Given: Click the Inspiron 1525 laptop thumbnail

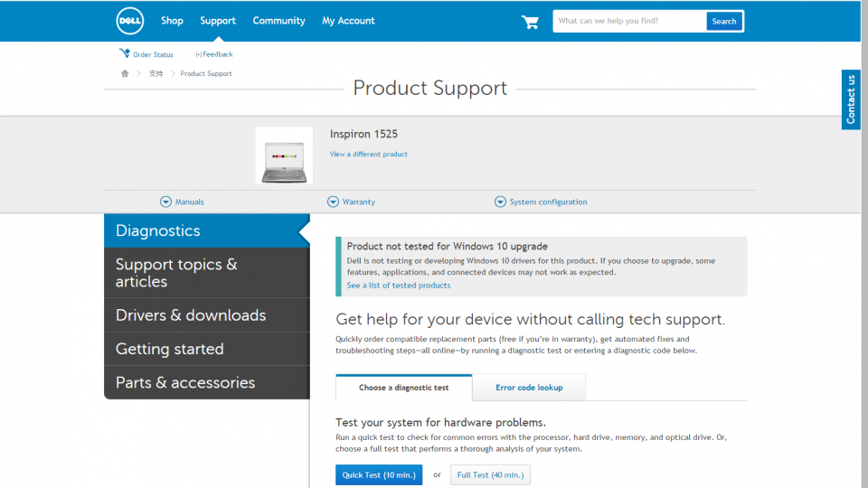Looking at the screenshot, I should 284,155.
